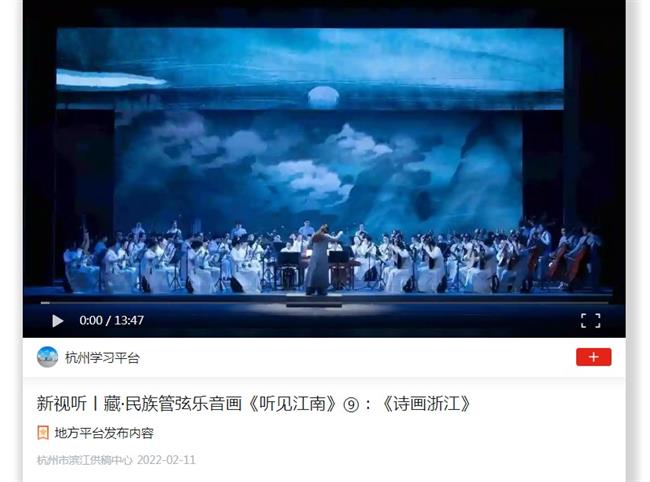Click 《诗画浙江》 at the end of the title
This screenshot has height=482, width=650.
(x=427, y=404)
